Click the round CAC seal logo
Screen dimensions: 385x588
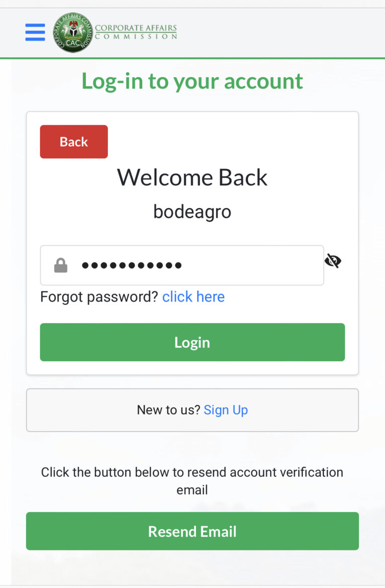coord(73,33)
